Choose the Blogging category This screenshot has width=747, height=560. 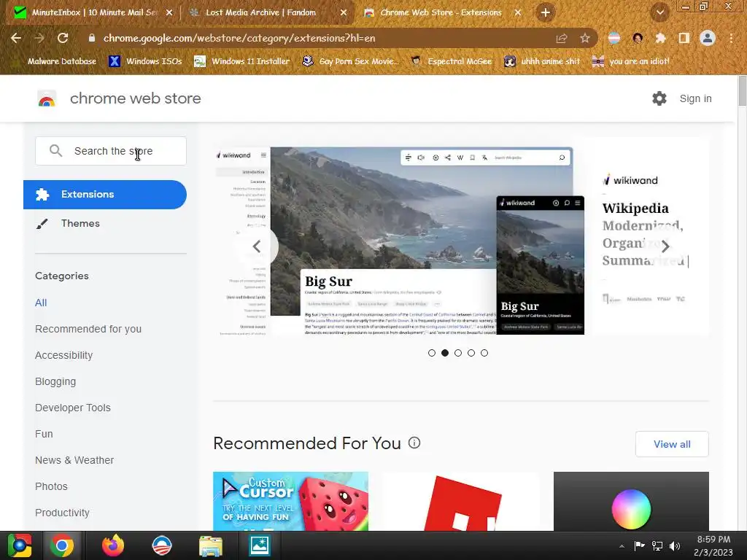[55, 381]
